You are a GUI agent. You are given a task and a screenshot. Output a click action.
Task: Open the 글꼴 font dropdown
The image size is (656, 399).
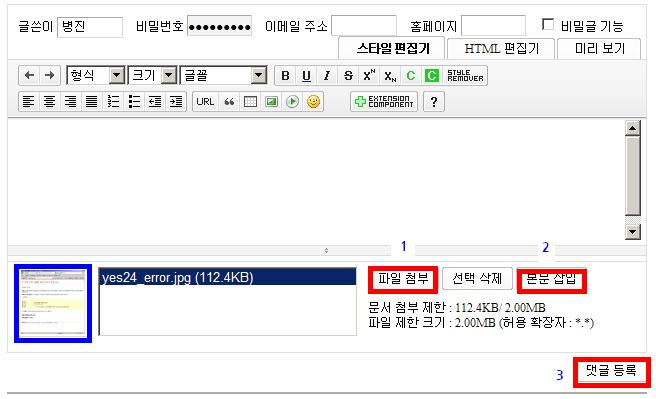[x=223, y=76]
